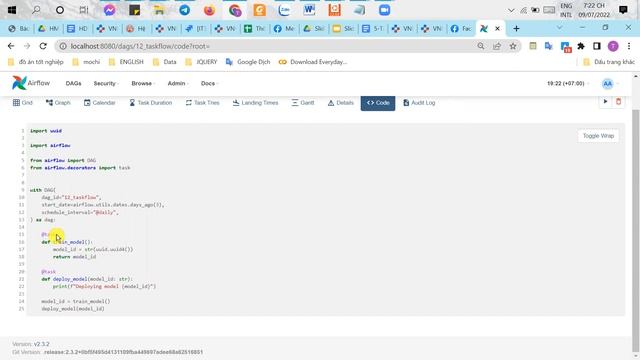Open the Windows notification center

[x=623, y=10]
